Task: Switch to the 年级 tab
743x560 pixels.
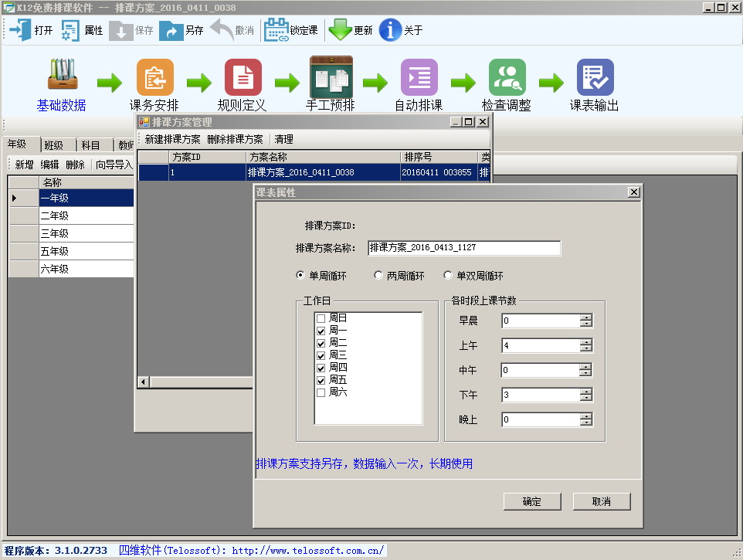Action: tap(21, 144)
